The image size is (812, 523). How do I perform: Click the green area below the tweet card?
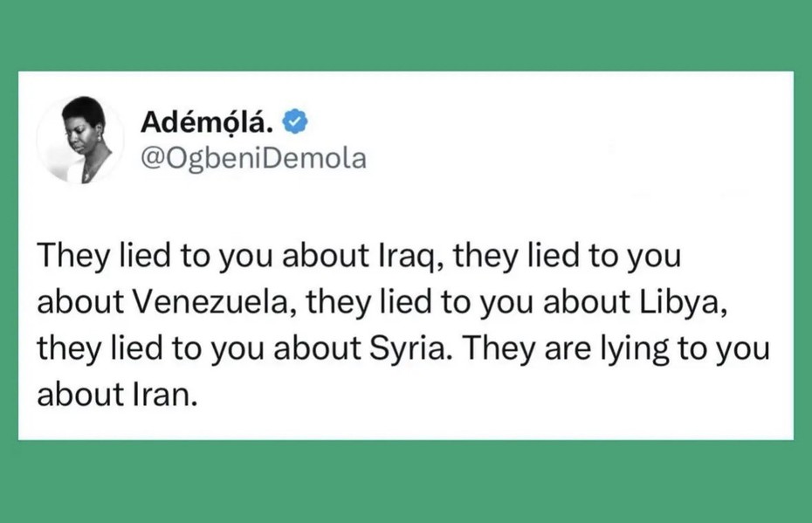click(x=406, y=482)
